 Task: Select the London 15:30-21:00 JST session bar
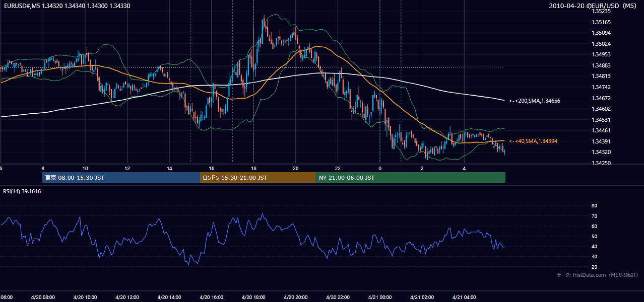[257, 178]
